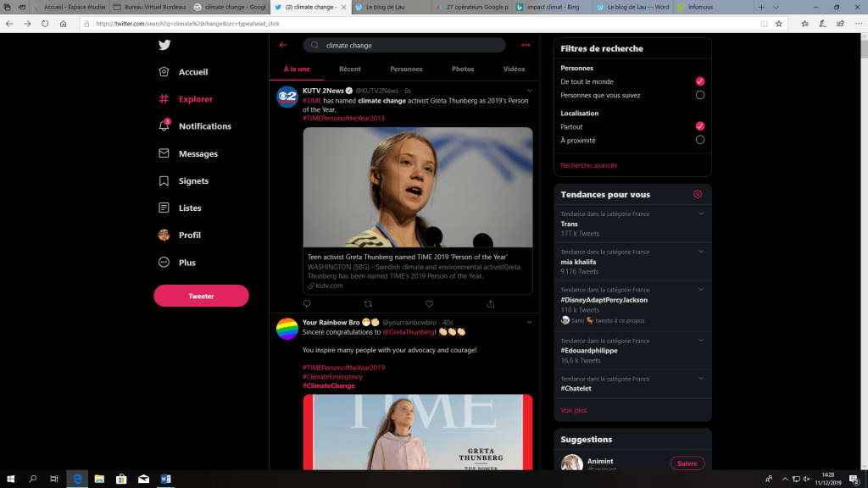This screenshot has height=488, width=868.
Task: Click the 'climate change' search field
Action: point(407,45)
